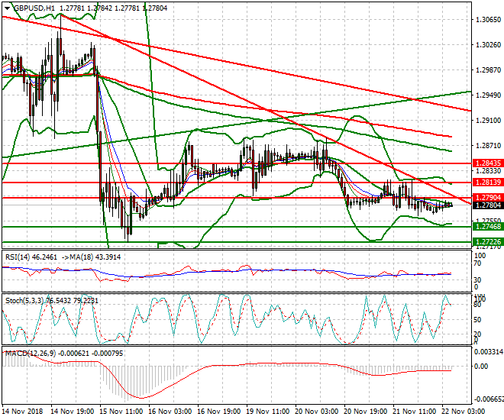Select the 20 Nov 19:00 time axis label

tap(366, 412)
